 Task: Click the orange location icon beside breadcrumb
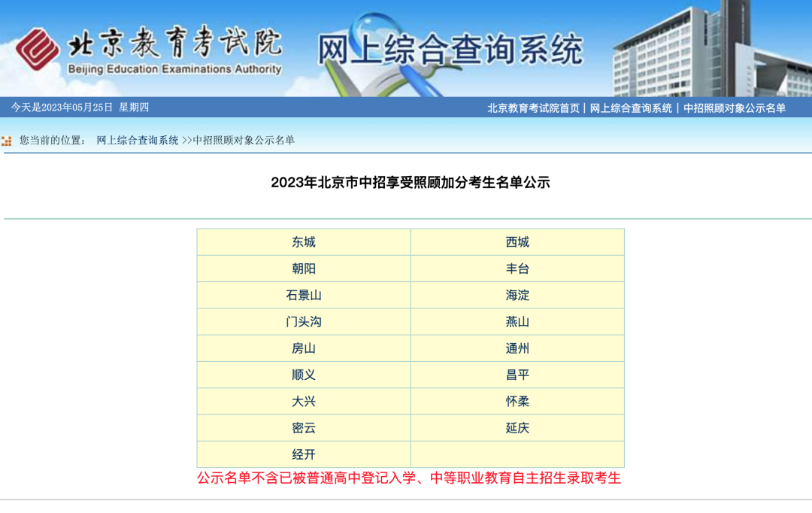[7, 141]
